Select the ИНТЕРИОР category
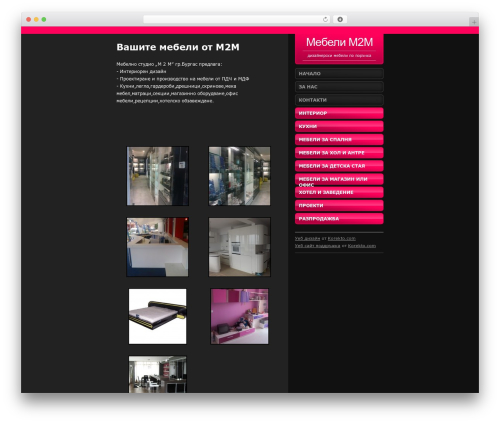Image resolution: width=500 pixels, height=423 pixels. pos(339,113)
